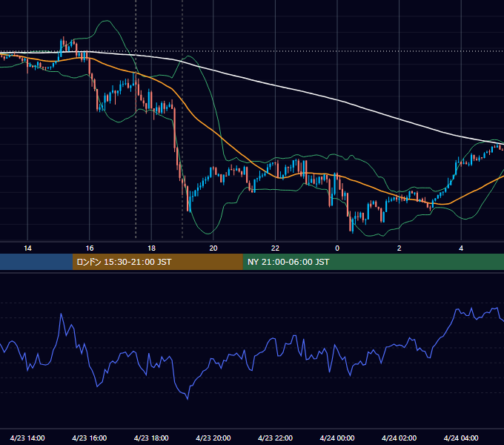Click the hour label 16 on price chart axis
Image resolution: width=504 pixels, height=445 pixels.
pyautogui.click(x=90, y=248)
